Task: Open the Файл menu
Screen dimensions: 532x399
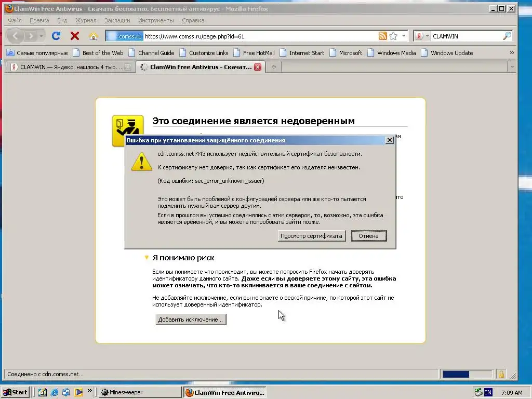Action: coord(15,20)
